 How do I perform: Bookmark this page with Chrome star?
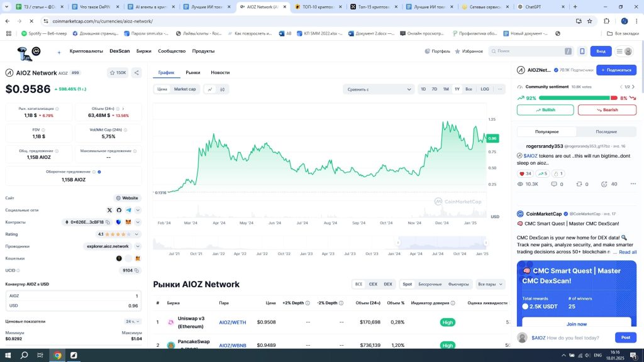(x=590, y=21)
